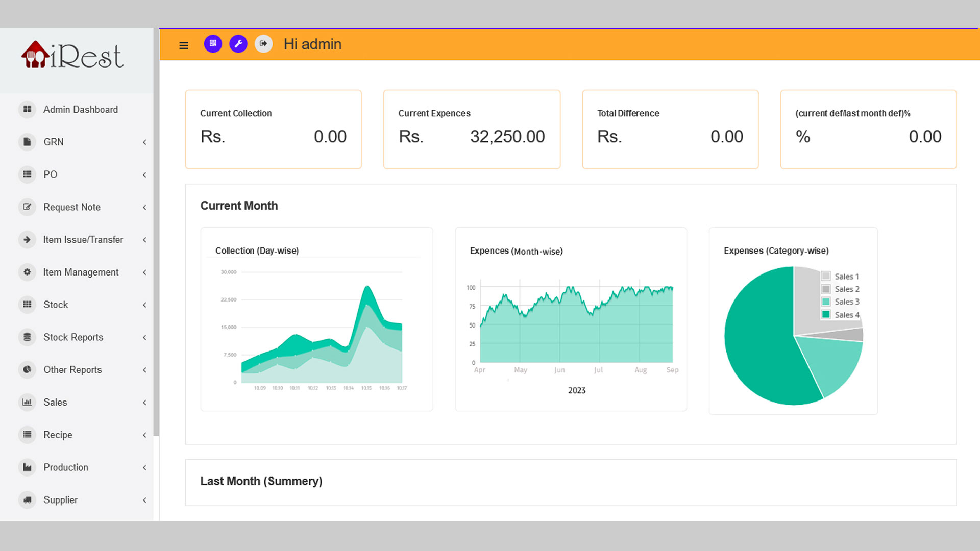The image size is (980, 551).
Task: Click the Stock Reports database icon
Action: 27,337
